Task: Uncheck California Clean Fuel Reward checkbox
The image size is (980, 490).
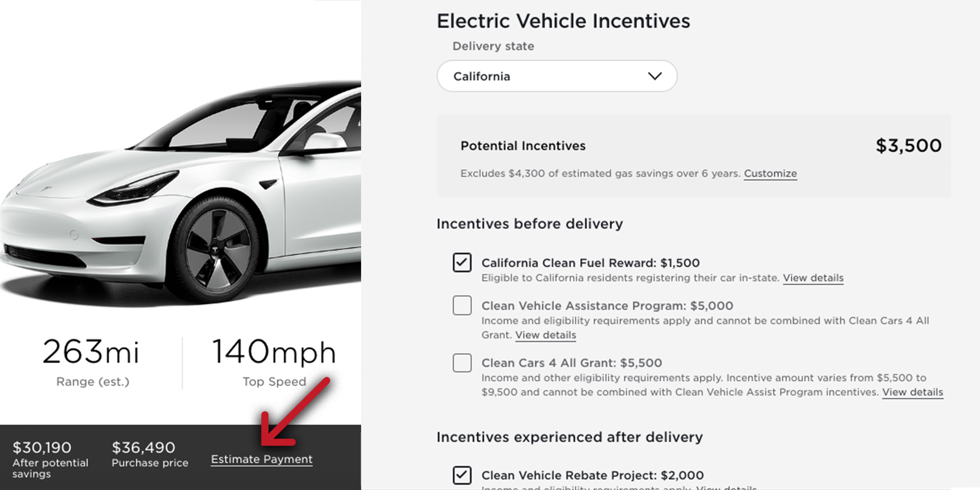Action: click(462, 263)
